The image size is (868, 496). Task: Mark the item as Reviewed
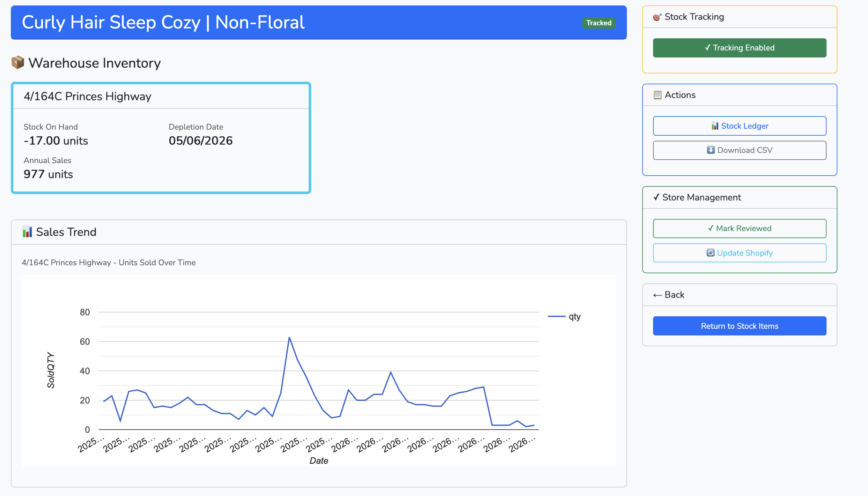pyautogui.click(x=739, y=229)
